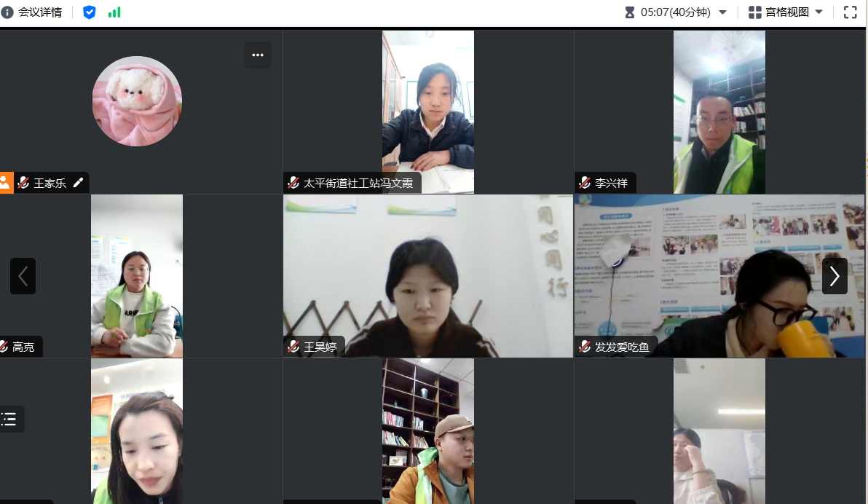Image resolution: width=868 pixels, height=504 pixels.
Task: Go to the next page of participants
Action: (x=835, y=276)
